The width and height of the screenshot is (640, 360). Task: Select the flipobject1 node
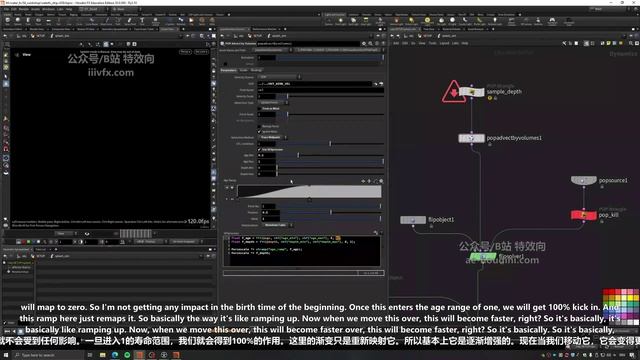pos(413,220)
